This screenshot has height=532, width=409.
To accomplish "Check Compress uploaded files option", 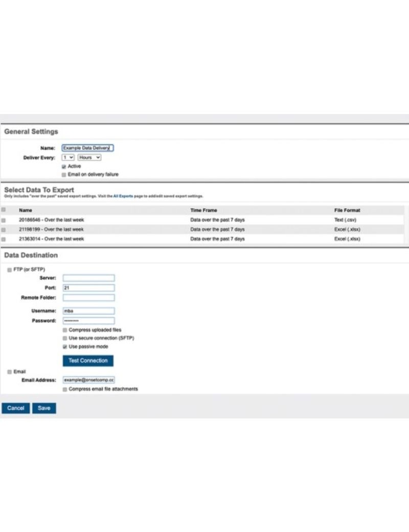I will click(64, 330).
